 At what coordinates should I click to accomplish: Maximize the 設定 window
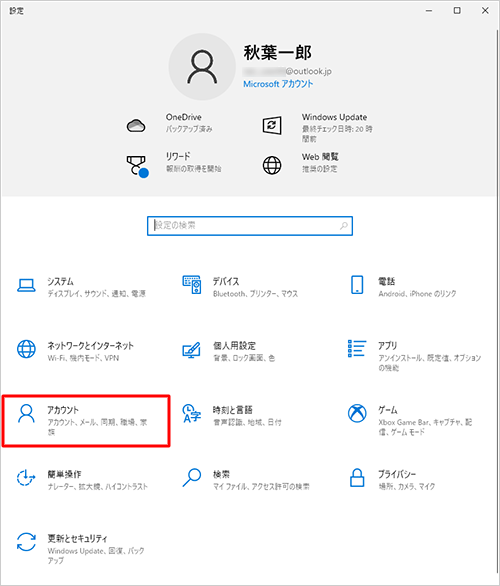(x=457, y=11)
